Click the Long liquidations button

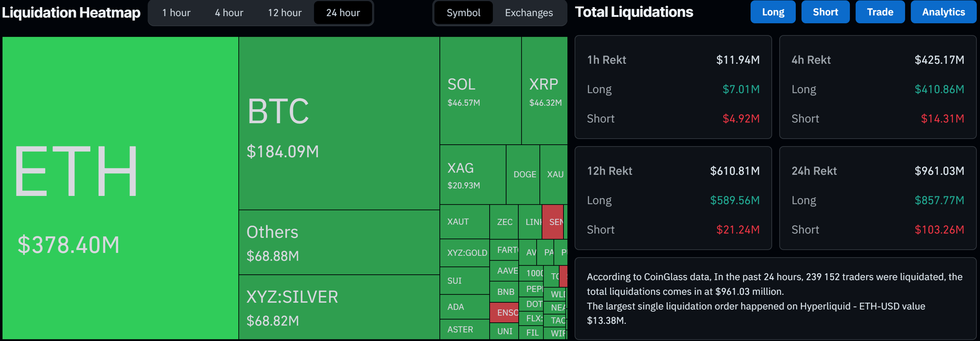(773, 12)
